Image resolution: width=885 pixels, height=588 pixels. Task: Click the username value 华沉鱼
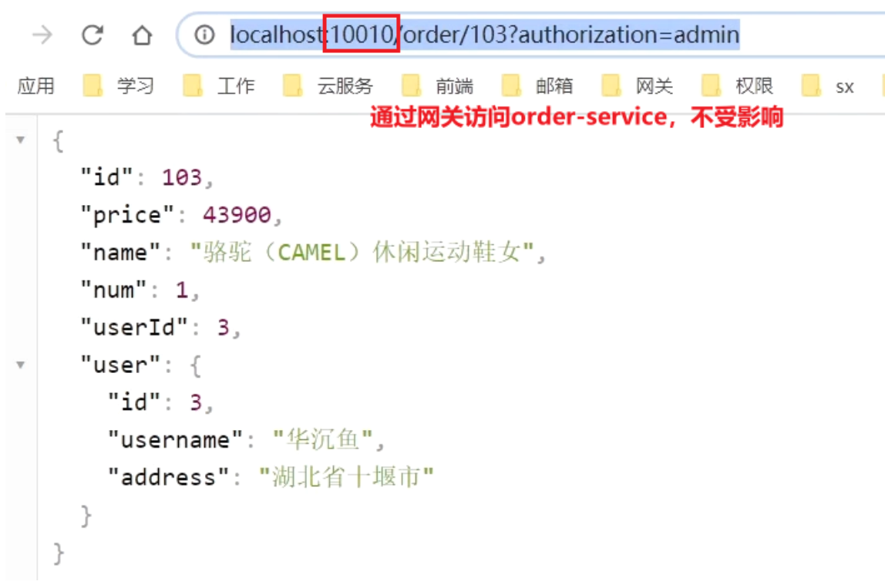coord(323,440)
